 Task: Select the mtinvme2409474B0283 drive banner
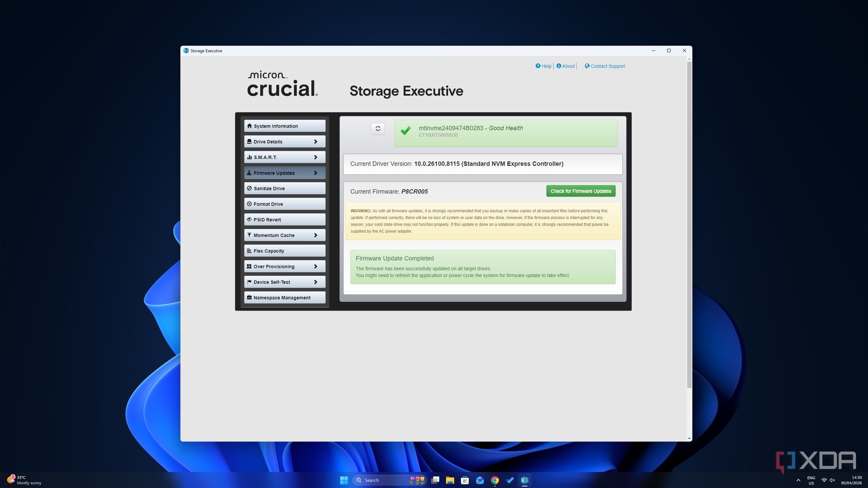(x=506, y=133)
